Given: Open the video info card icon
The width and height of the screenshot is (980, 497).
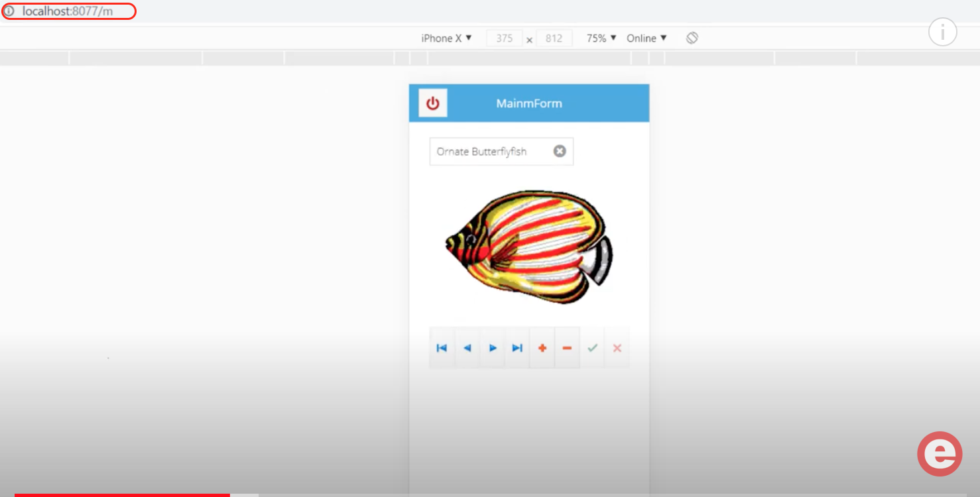Looking at the screenshot, I should tap(942, 32).
